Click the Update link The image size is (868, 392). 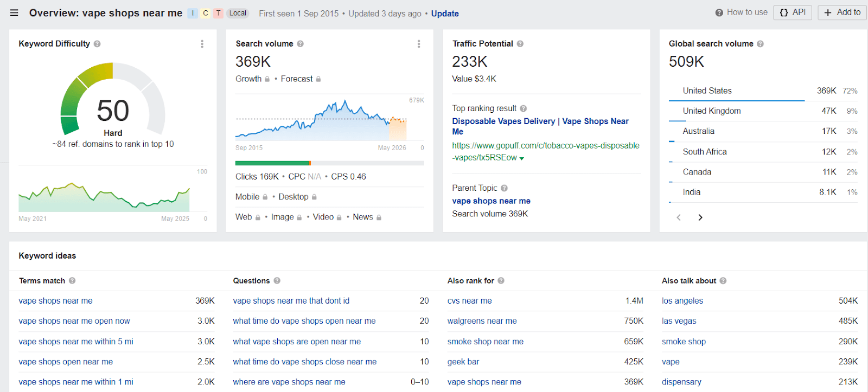pos(445,14)
